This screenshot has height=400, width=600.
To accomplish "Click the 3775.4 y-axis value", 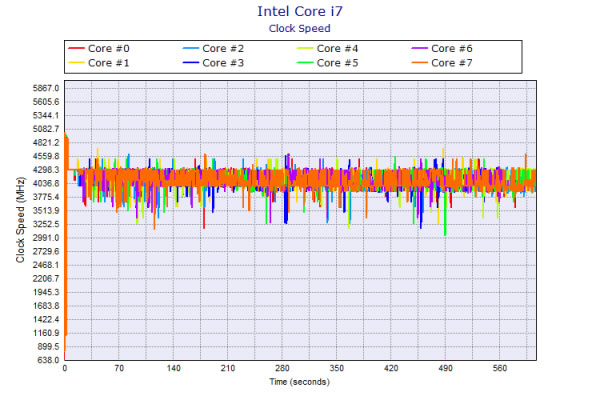I will coord(46,197).
